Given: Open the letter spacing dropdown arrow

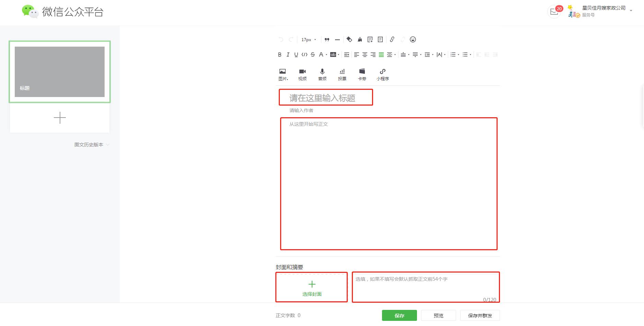Looking at the screenshot, I should pyautogui.click(x=445, y=55).
